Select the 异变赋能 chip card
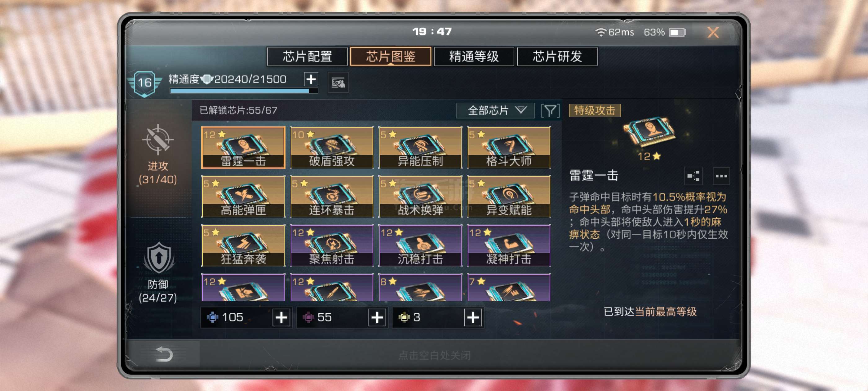This screenshot has height=391, width=868. tap(509, 196)
